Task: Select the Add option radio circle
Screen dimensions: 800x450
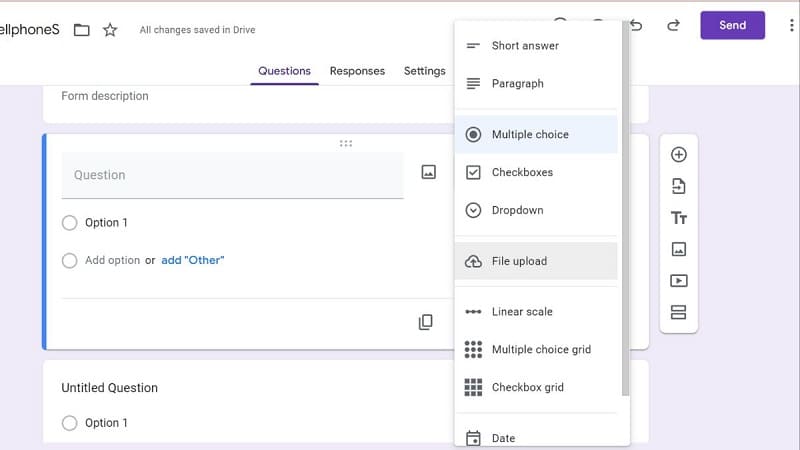Action: (x=69, y=261)
